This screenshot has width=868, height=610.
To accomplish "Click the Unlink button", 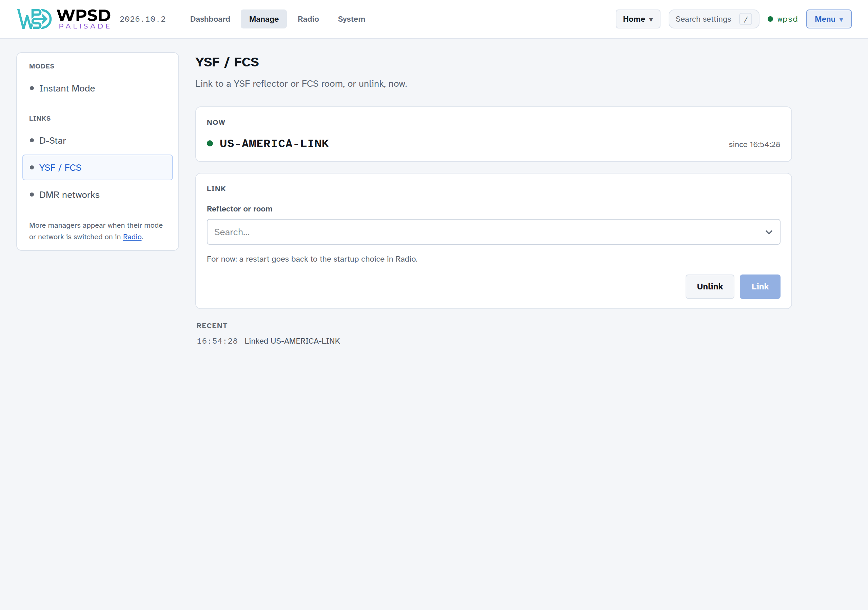I will coord(710,286).
